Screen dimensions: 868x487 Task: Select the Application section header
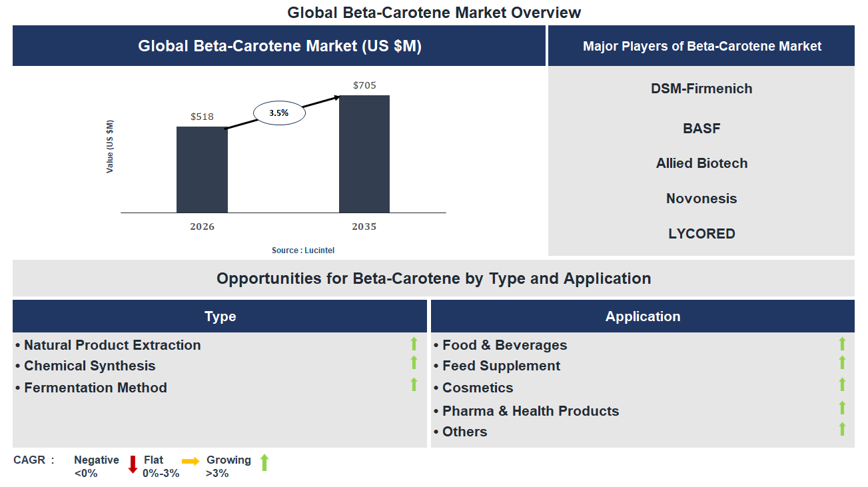point(642,316)
